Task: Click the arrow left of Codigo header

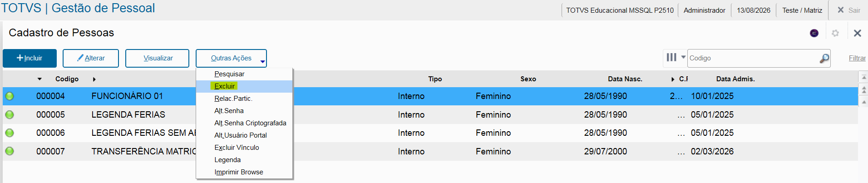Action: point(39,79)
